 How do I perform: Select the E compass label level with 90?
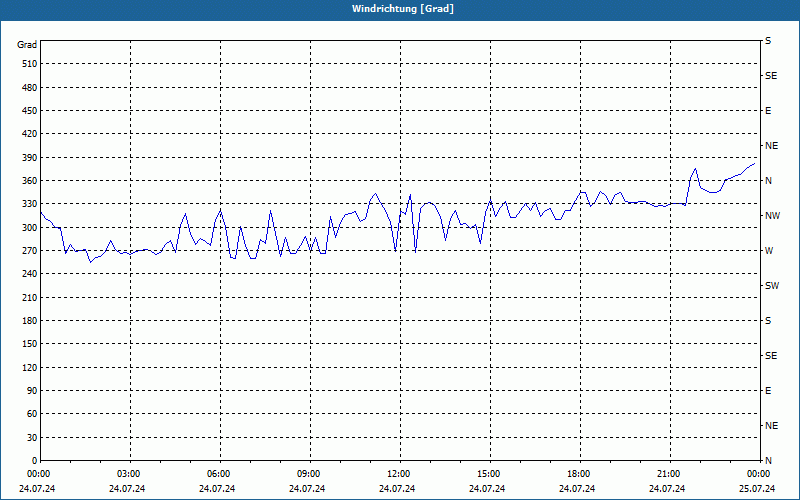click(x=768, y=391)
